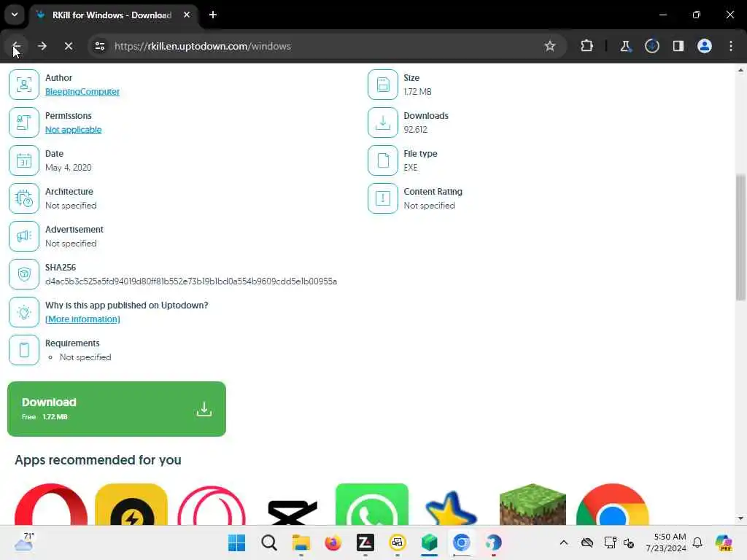Open Firefox from the taskbar

click(x=333, y=542)
